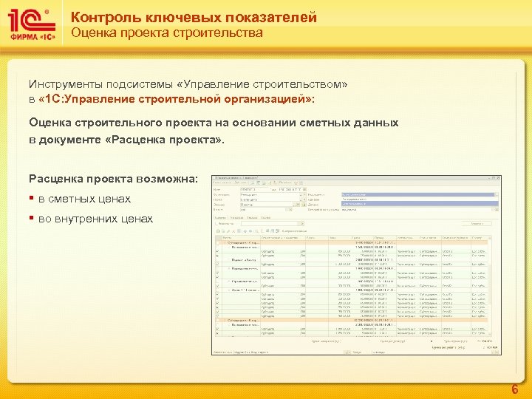Viewport: 532px width, 399px height.
Task: Click the heading "Расценка проекта возможна:"
Action: coord(113,179)
